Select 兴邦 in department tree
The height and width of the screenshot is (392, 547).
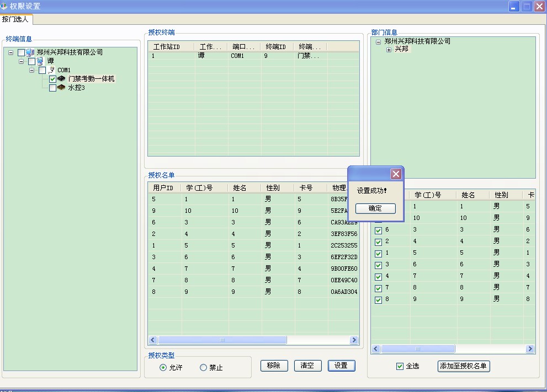tap(401, 49)
